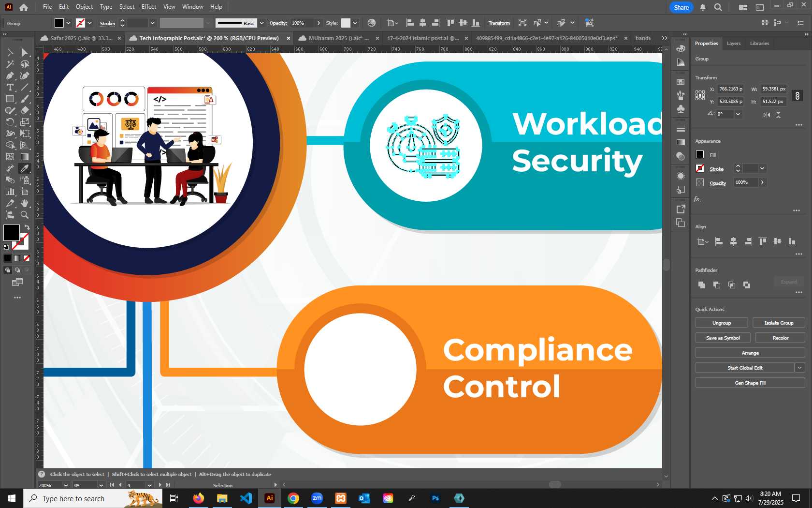Open the Style dropdown in control bar

[355, 23]
